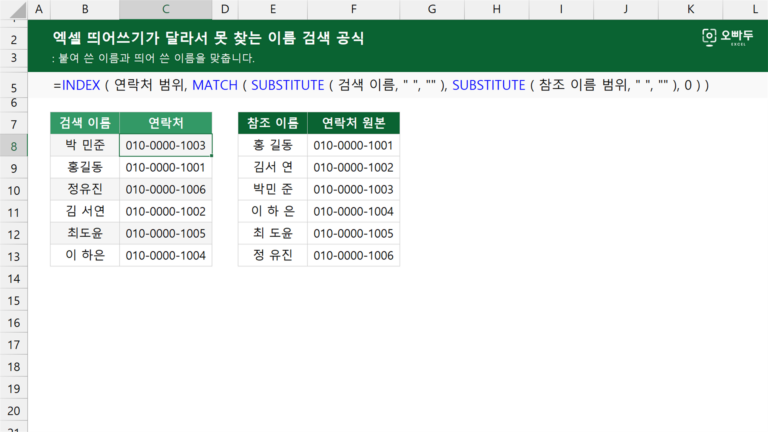Select column B header
768x432 pixels.
point(85,9)
